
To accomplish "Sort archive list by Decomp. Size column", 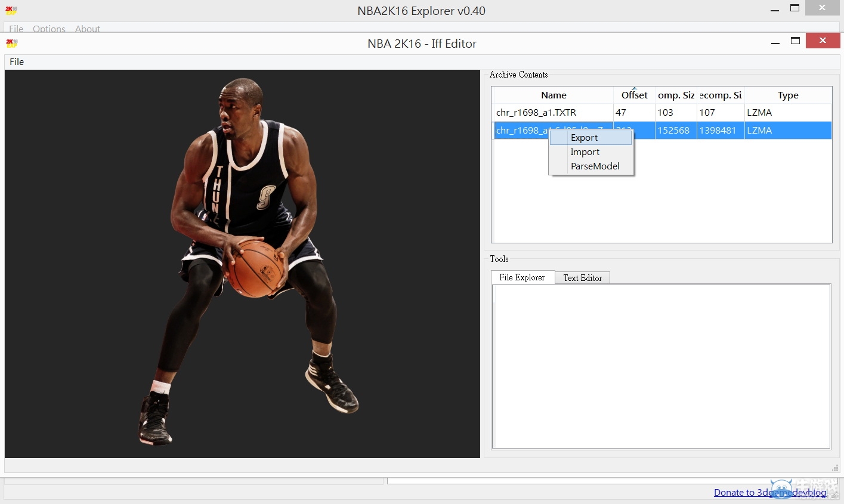I will (721, 95).
